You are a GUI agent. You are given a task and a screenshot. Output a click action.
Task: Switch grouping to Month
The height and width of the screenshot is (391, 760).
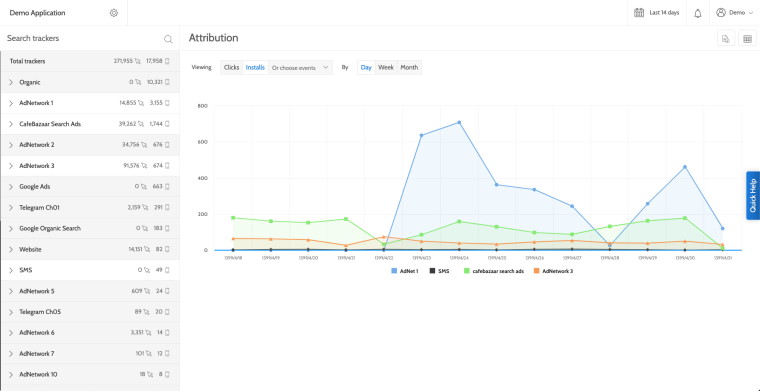click(409, 68)
